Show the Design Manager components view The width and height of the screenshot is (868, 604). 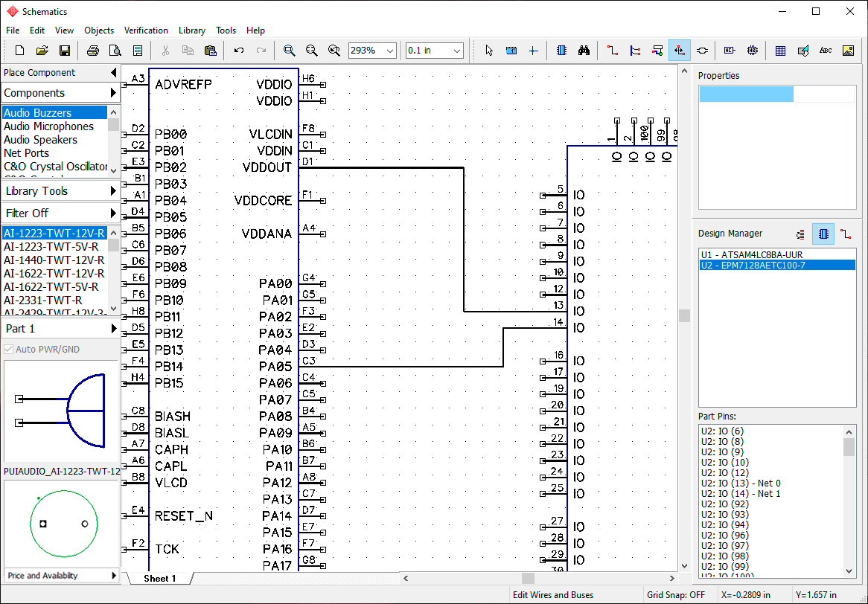click(x=823, y=234)
